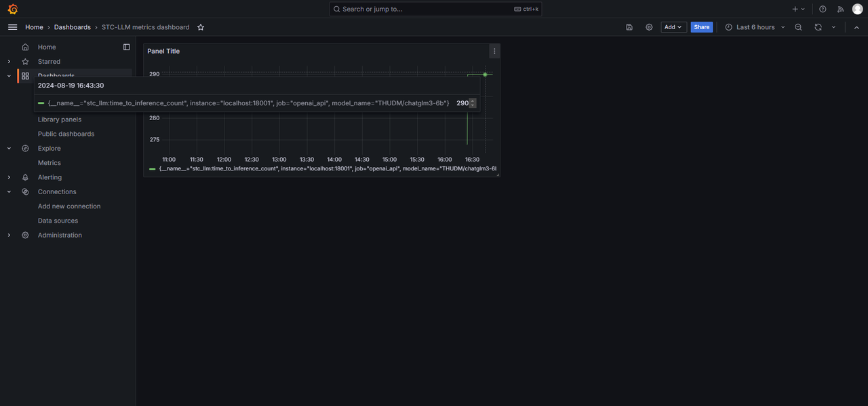
Task: Click the Share button
Action: (701, 27)
